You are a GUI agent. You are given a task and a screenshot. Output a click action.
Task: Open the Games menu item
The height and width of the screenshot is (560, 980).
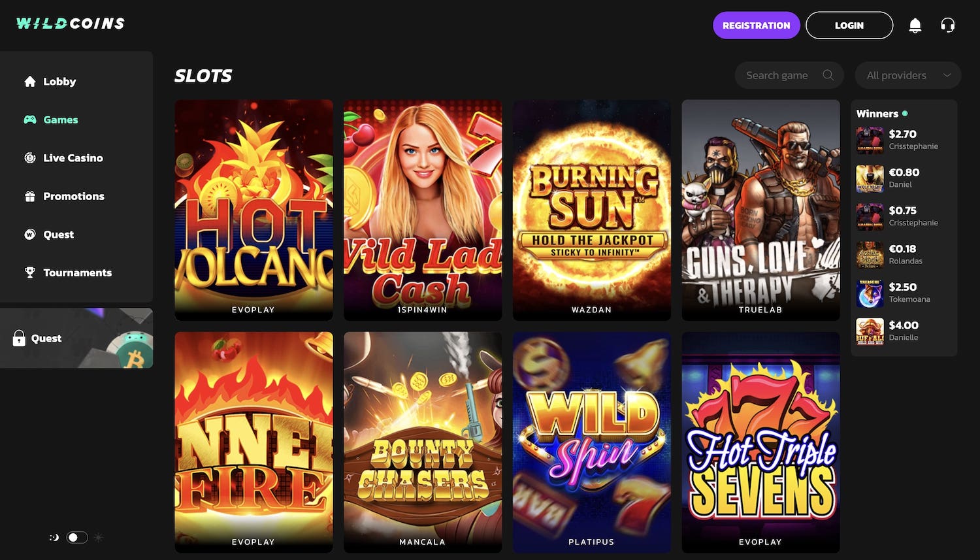pos(60,120)
